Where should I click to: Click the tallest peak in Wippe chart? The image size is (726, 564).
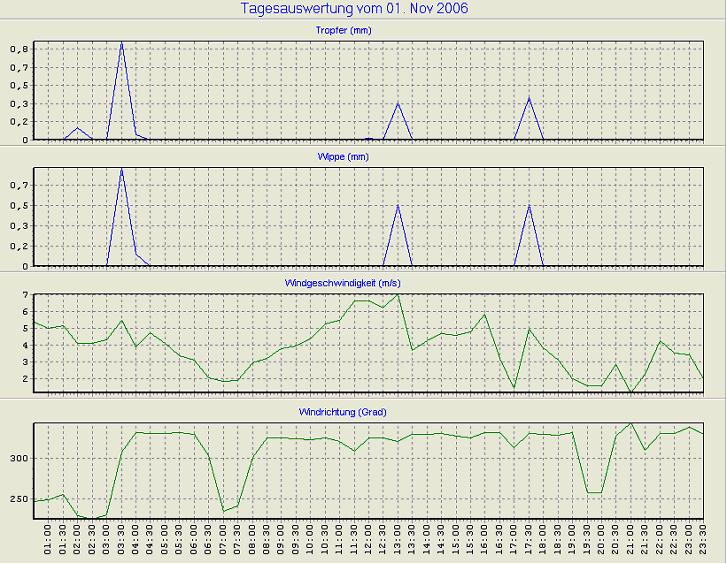coord(121,168)
